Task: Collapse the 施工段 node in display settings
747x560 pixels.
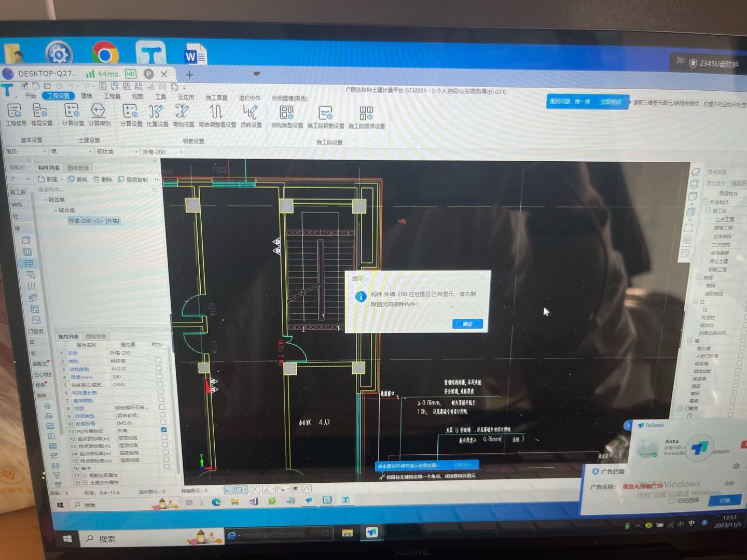Action: pos(708,211)
